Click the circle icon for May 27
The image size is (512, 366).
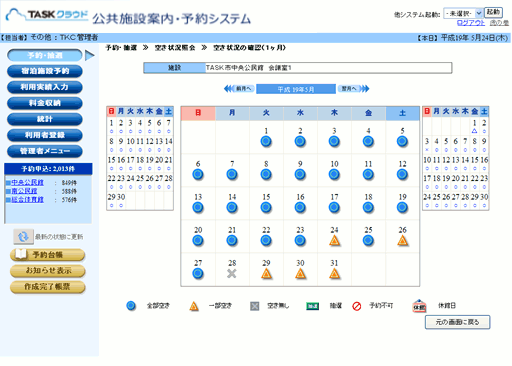click(198, 273)
